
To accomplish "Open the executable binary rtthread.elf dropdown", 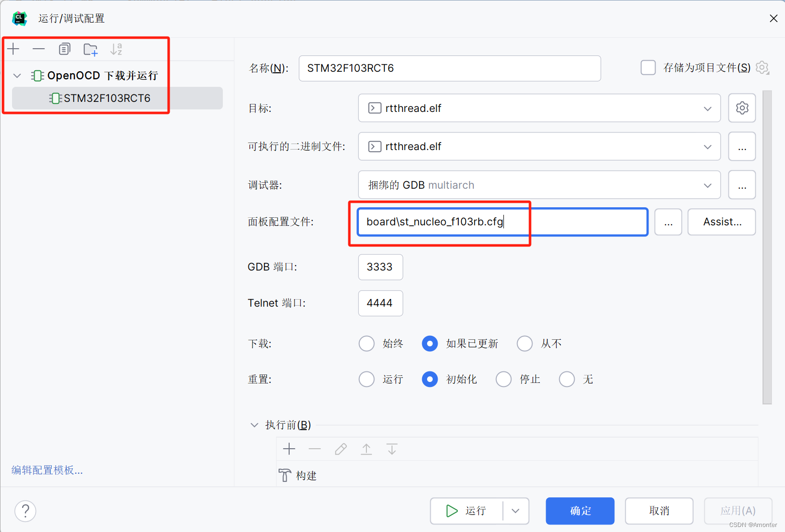I will tap(539, 147).
